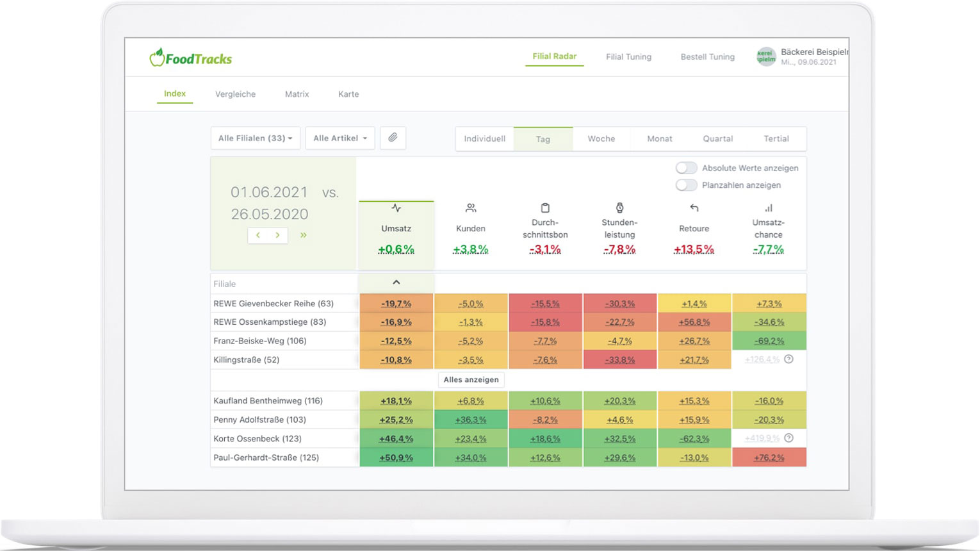Viewport: 980px width, 551px height.
Task: Click the -19,7% Umsatz cell
Action: click(x=396, y=304)
